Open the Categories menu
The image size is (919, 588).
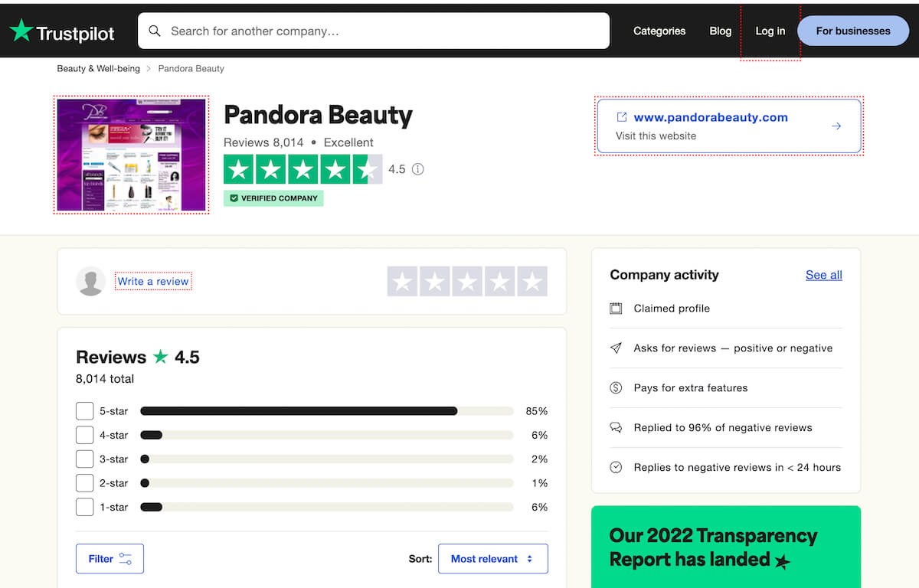[x=659, y=31]
